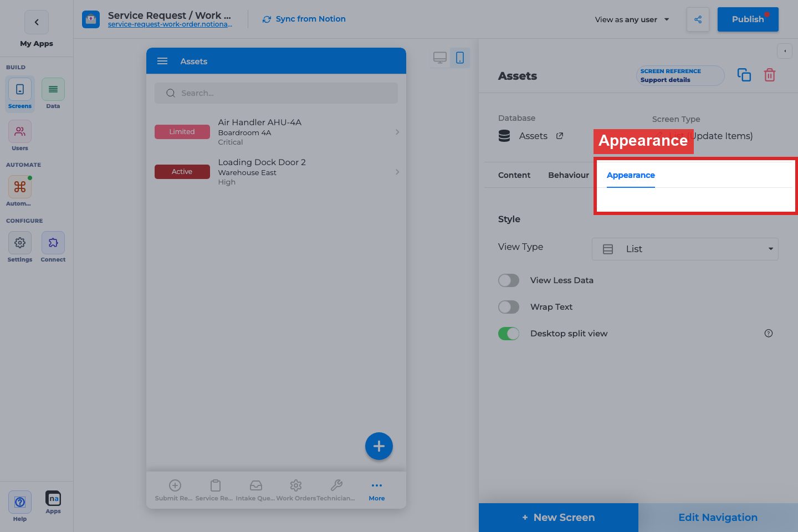The image size is (798, 532).
Task: Go back using the My Apps arrow
Action: (37, 22)
